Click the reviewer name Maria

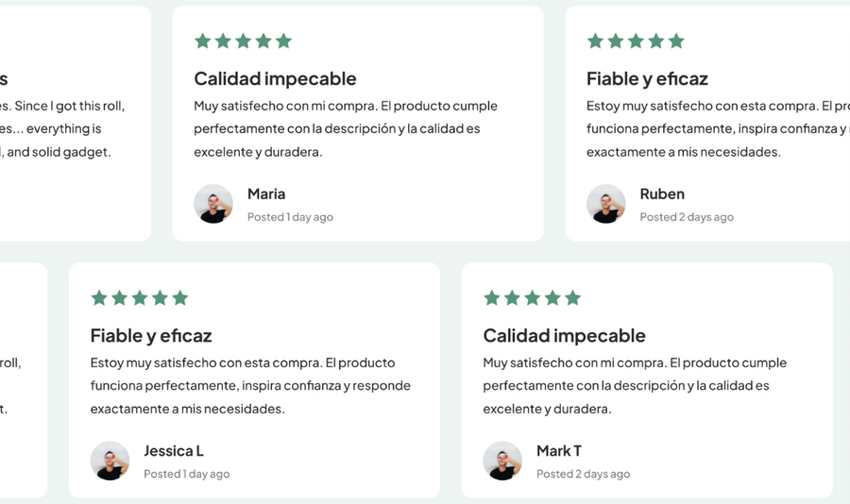266,193
